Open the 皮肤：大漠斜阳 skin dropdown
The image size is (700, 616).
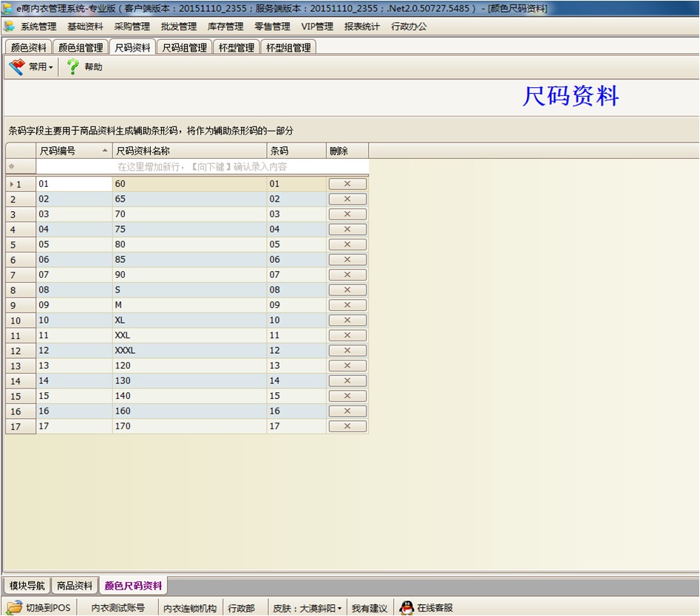pos(307,608)
